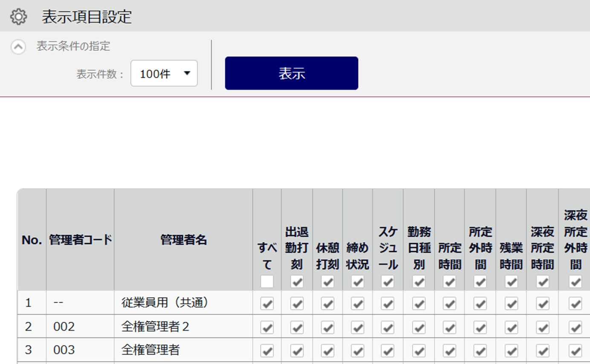Toggle the 出退勤打刻 header checkbox
Image resolution: width=590 pixels, height=364 pixels.
[297, 281]
